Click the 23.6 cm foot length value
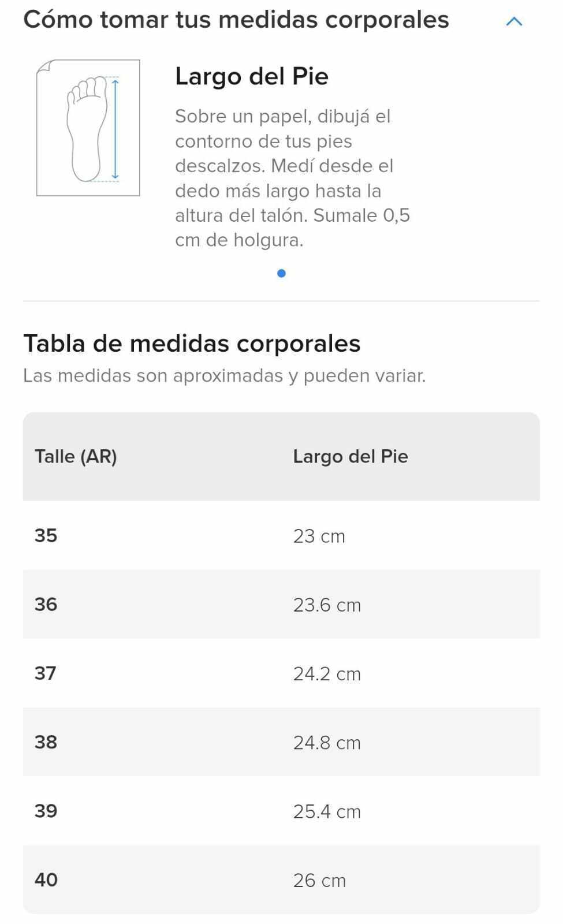This screenshot has height=924, width=563. [327, 605]
